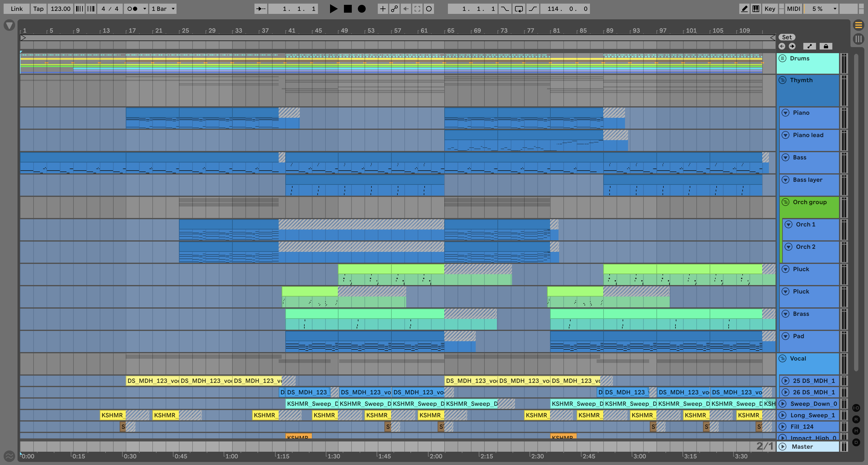Toggle the arrangement Loop switch
Image resolution: width=868 pixels, height=465 pixels.
519,9
